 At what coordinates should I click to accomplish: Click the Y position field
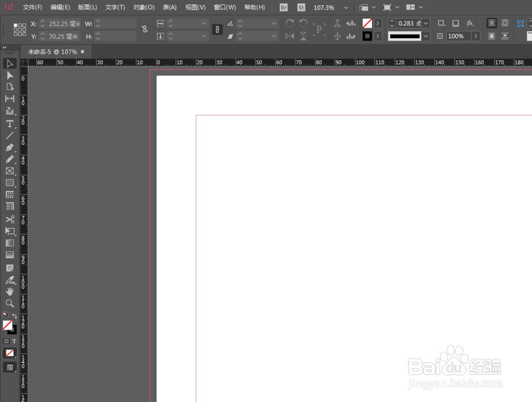click(64, 36)
